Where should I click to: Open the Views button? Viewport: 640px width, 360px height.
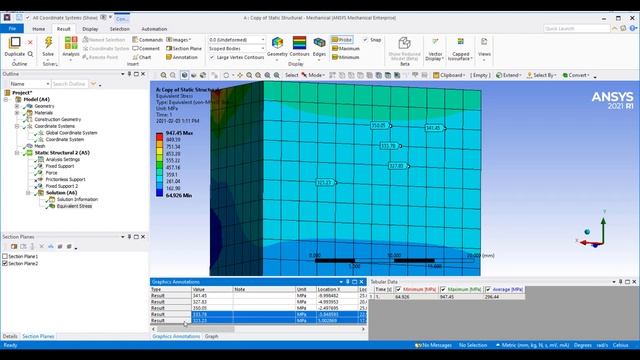[484, 49]
